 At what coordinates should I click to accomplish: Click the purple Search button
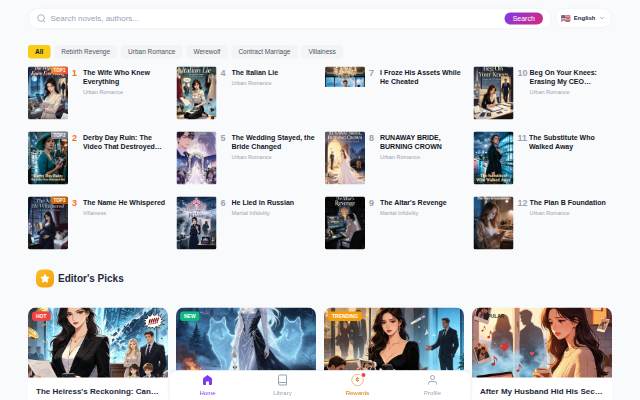tap(524, 18)
